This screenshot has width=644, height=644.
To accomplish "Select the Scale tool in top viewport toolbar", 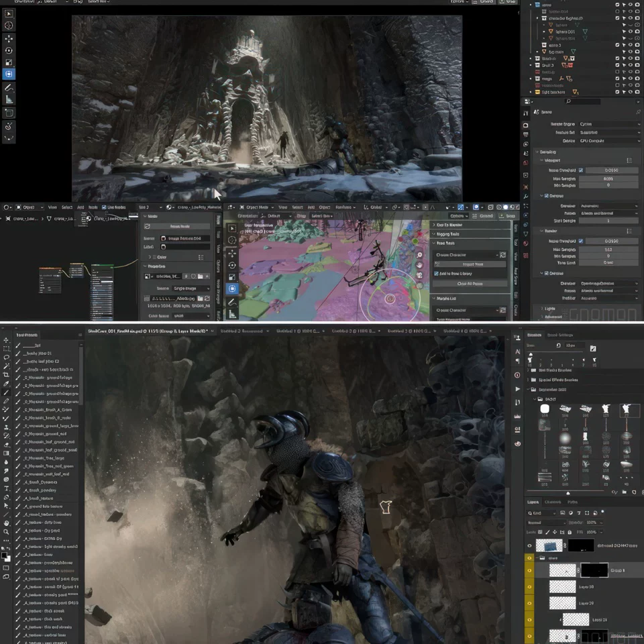I will [9, 62].
